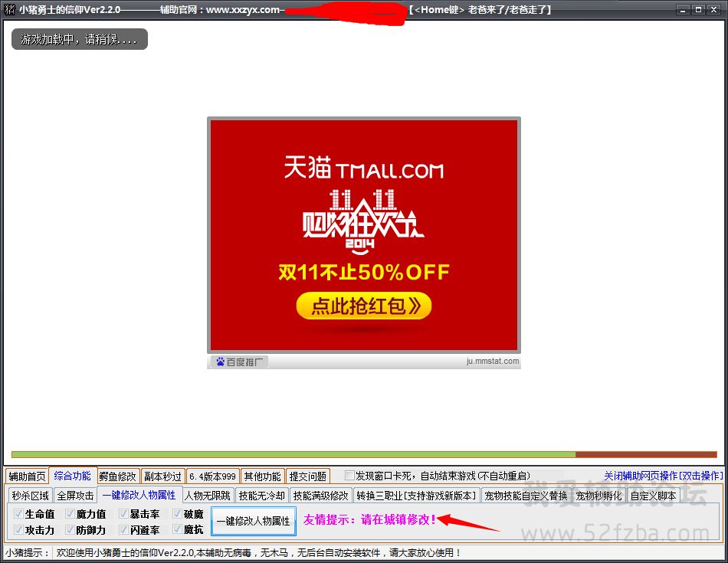The image size is (728, 563).
Task: Enable 发现窗口卡死 auto end game checkbox
Action: tap(349, 475)
